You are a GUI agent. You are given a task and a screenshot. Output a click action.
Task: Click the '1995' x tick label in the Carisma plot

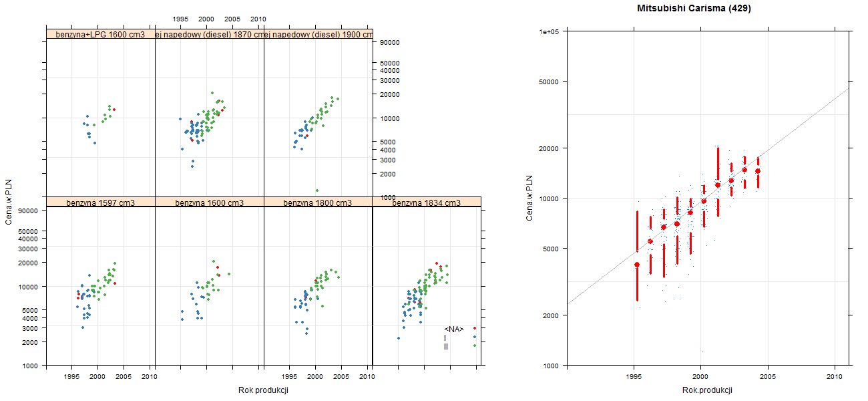click(633, 377)
